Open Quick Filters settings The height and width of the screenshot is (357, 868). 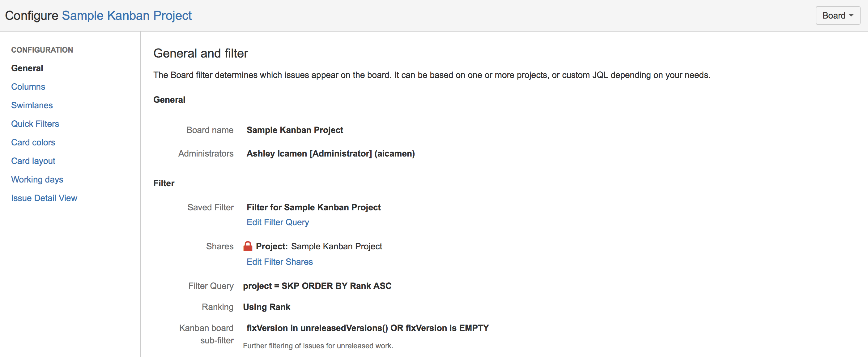tap(35, 124)
